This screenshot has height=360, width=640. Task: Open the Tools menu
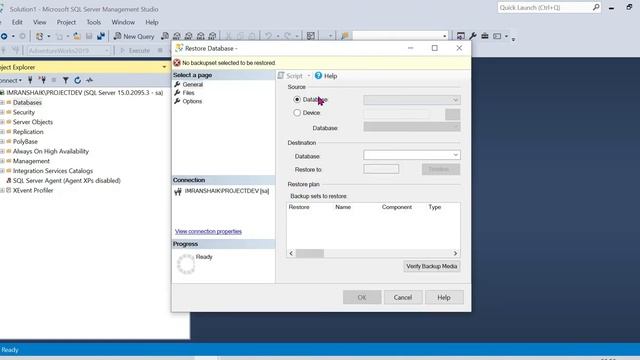pos(93,22)
